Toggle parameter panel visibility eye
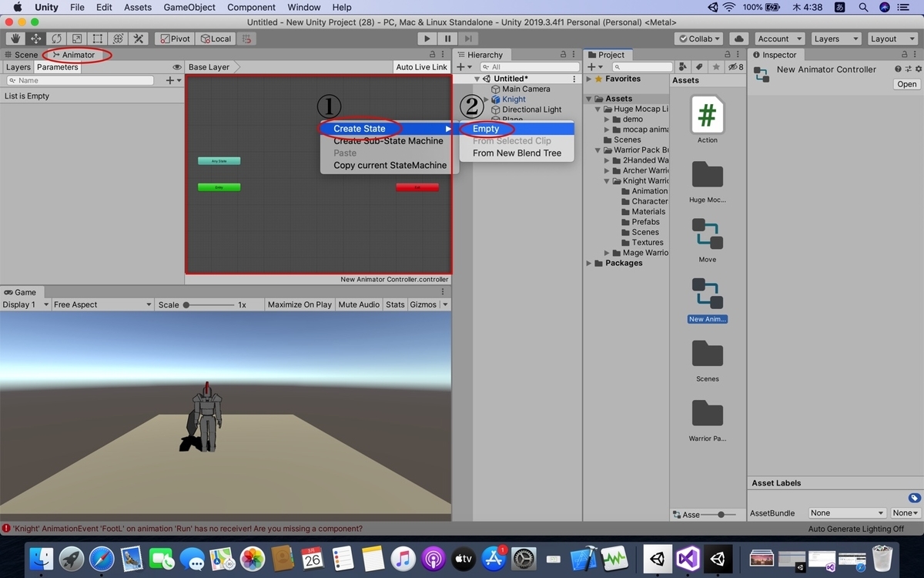 tap(177, 67)
